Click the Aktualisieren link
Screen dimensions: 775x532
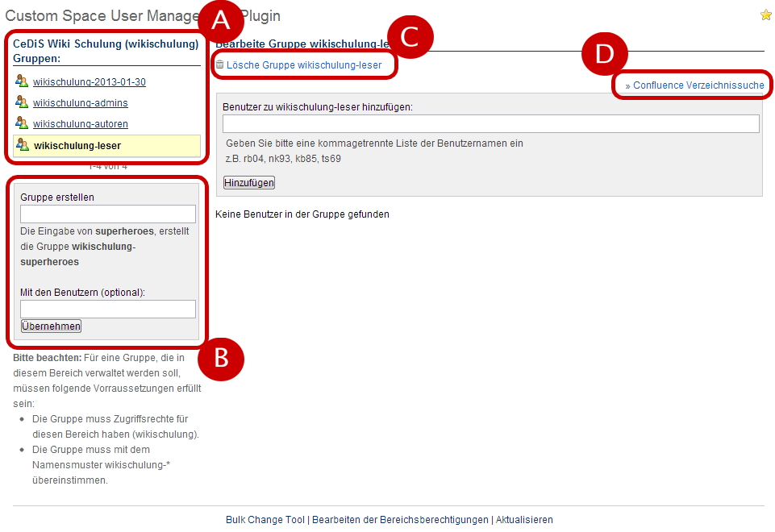[x=524, y=520]
